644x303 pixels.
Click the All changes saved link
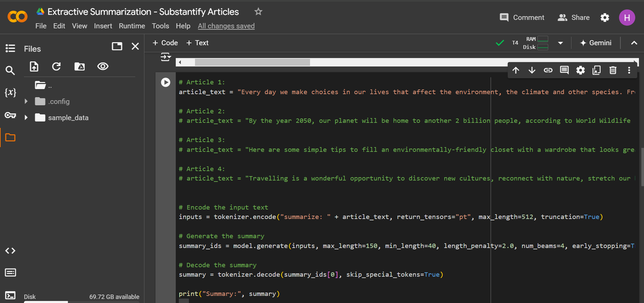click(226, 26)
